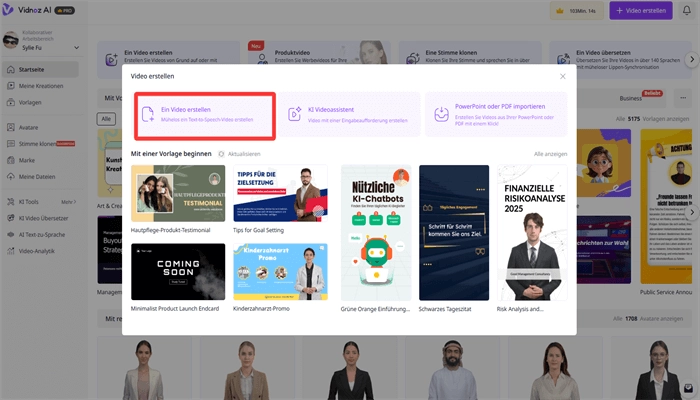The image size is (700, 400).
Task: Click Alle anzeigen in the dialog
Action: click(550, 154)
